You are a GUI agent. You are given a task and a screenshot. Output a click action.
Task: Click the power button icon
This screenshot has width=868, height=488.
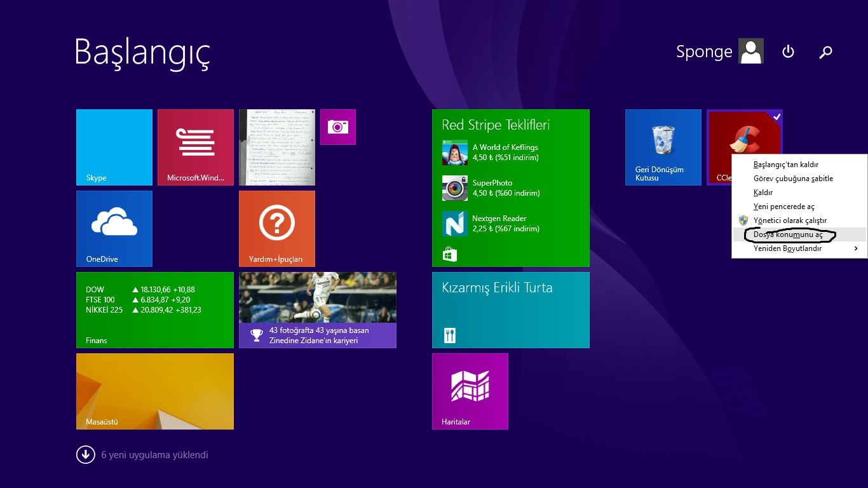point(788,51)
